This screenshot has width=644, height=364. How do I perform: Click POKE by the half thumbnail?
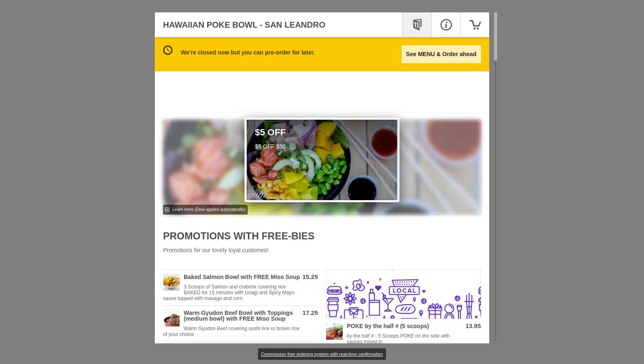(x=334, y=331)
